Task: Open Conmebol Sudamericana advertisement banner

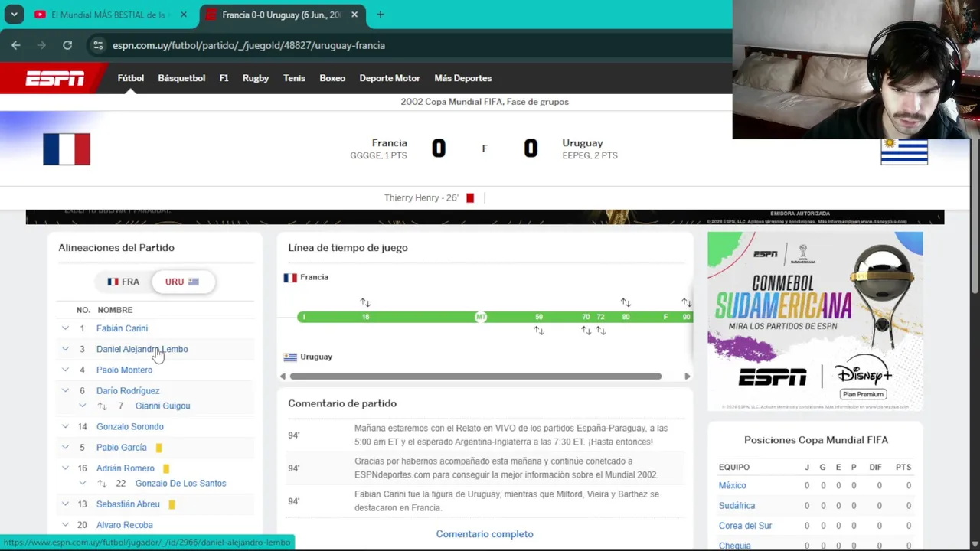Action: pyautogui.click(x=815, y=321)
